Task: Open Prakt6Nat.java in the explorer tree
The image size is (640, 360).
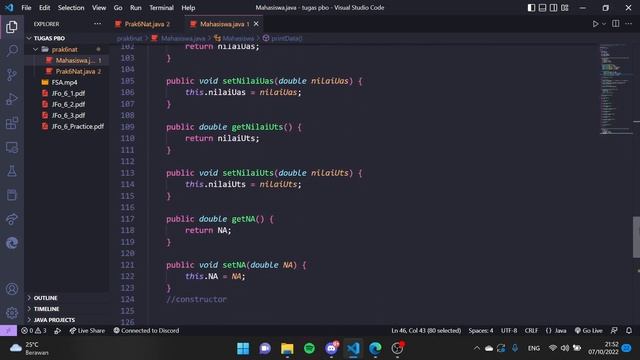Action: tap(78, 71)
